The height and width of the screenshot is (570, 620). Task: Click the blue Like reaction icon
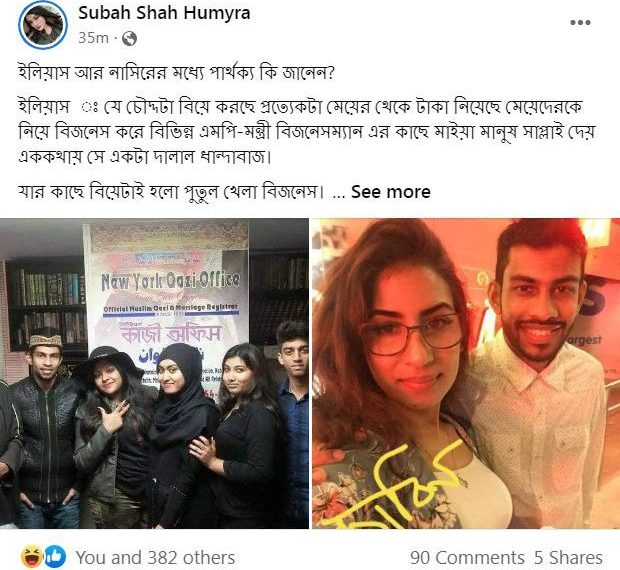tap(55, 556)
